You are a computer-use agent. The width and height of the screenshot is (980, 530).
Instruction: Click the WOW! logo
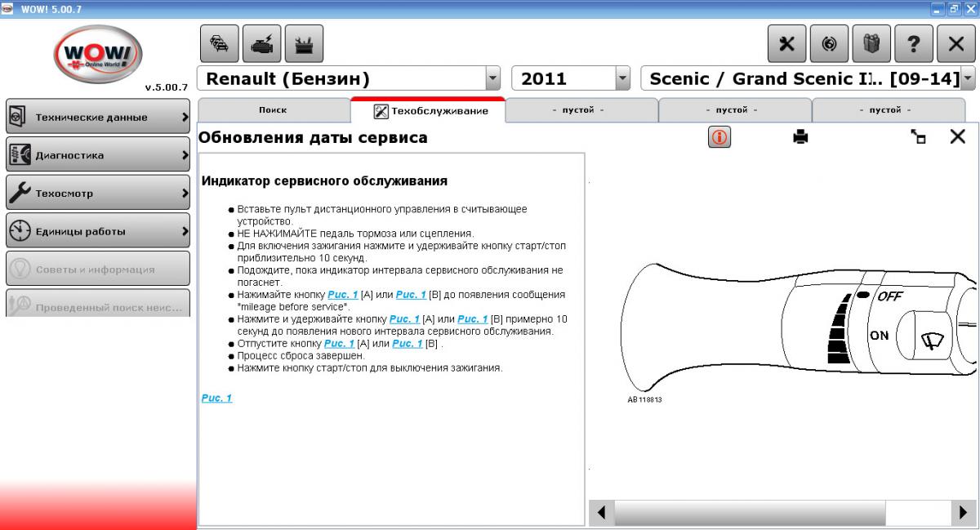98,56
